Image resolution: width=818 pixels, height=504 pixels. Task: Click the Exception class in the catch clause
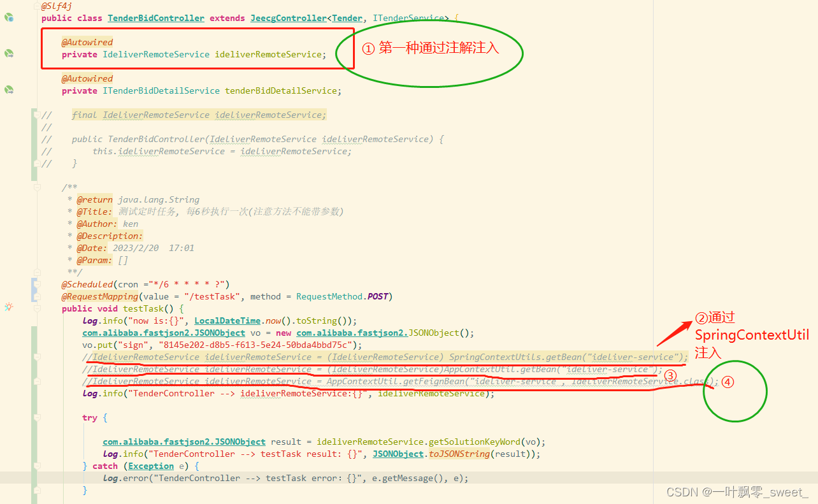tap(151, 466)
